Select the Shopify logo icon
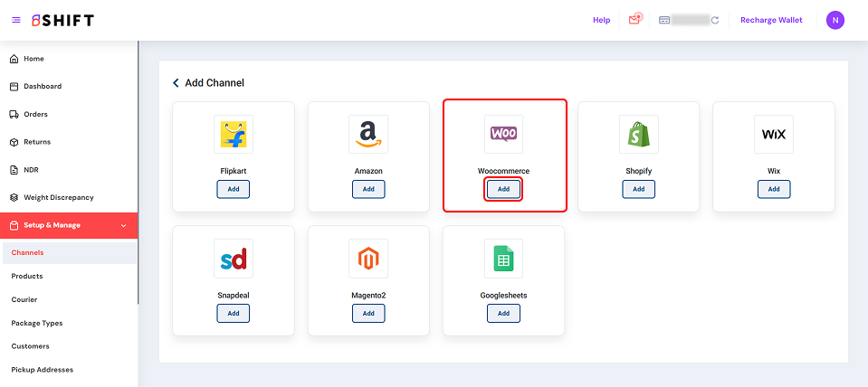This screenshot has width=868, height=387. pyautogui.click(x=638, y=134)
